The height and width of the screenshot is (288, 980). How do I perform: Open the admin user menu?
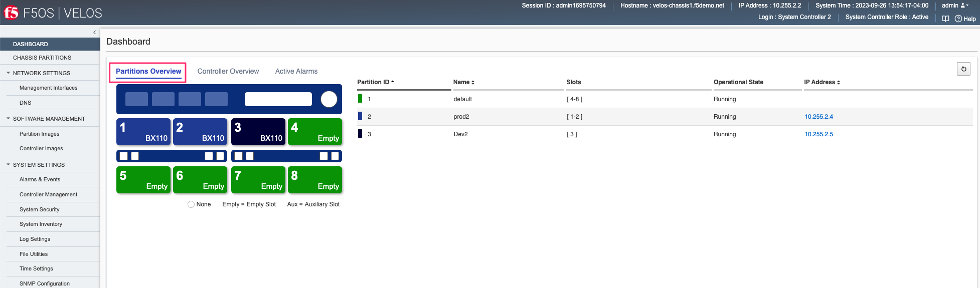(x=955, y=6)
